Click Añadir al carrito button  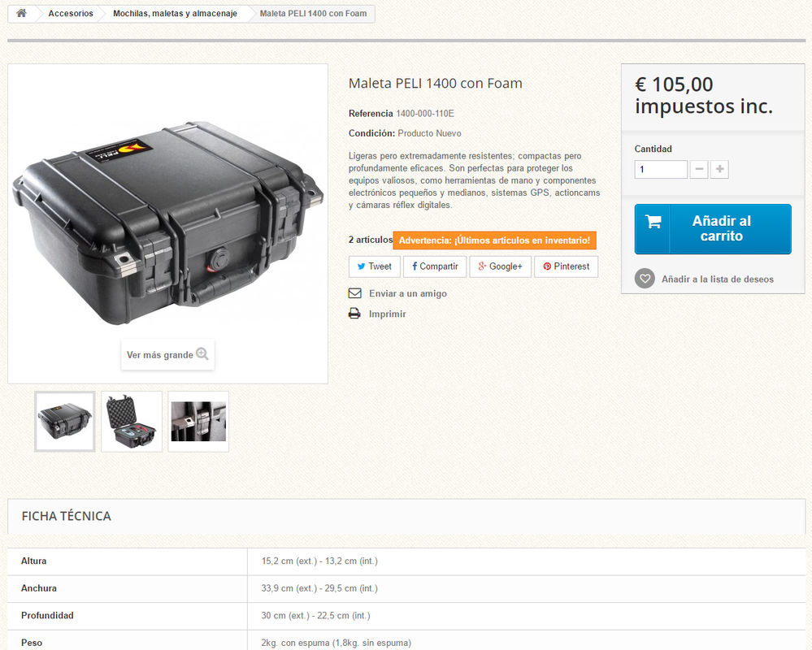(x=713, y=229)
